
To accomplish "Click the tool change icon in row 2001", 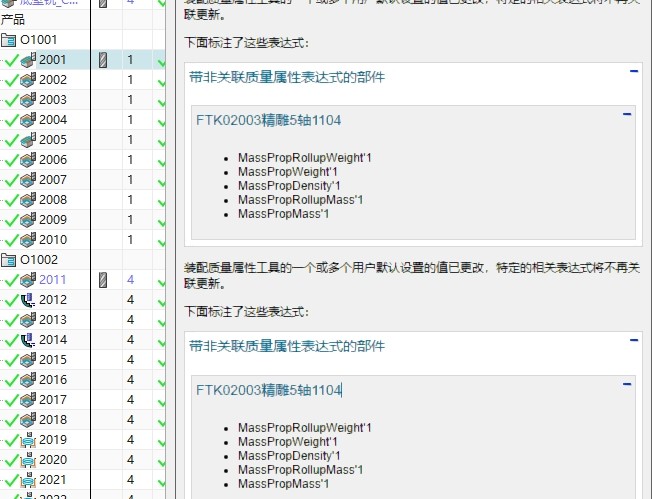I will pyautogui.click(x=103, y=60).
